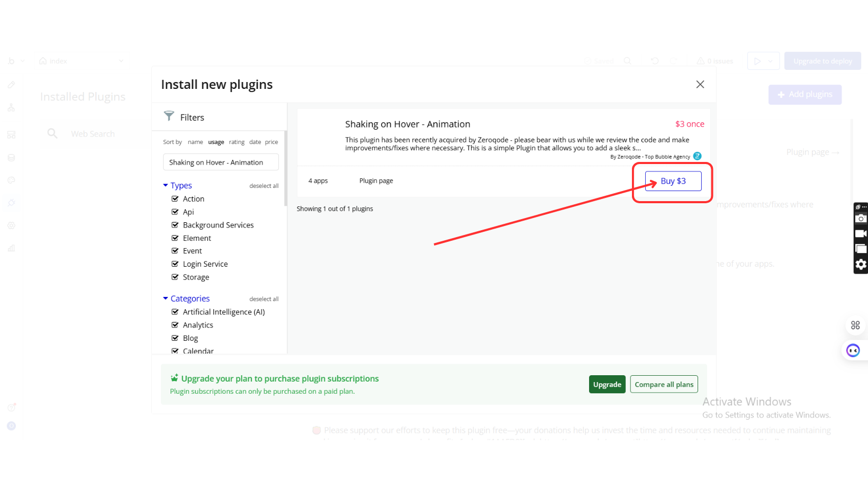The image size is (868, 489).
Task: Click the Buy $3 button
Action: pos(673,181)
